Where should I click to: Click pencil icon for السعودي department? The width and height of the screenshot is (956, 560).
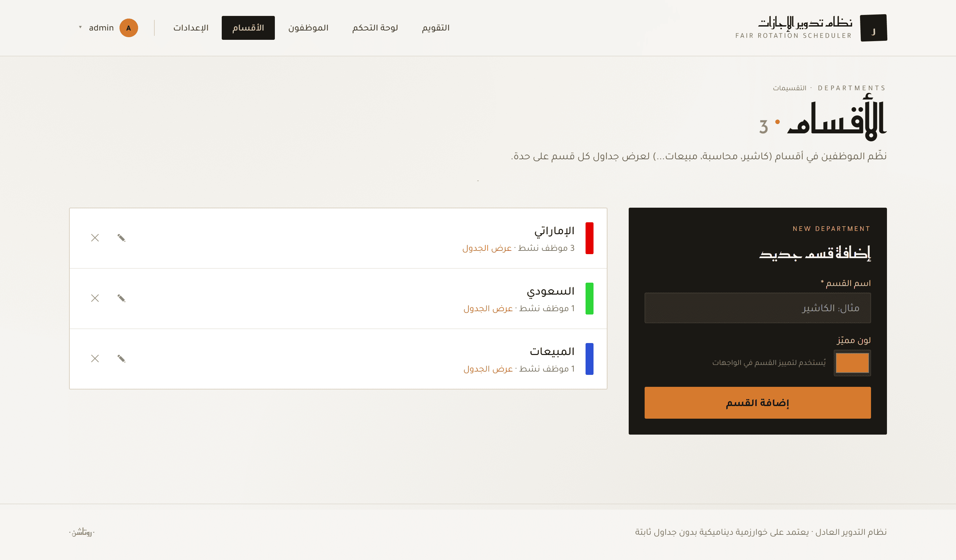pyautogui.click(x=121, y=298)
